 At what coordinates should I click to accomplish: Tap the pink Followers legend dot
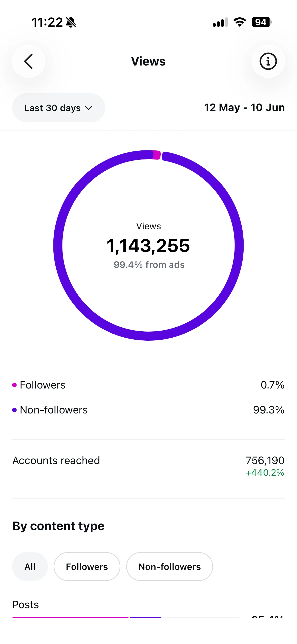click(x=14, y=385)
